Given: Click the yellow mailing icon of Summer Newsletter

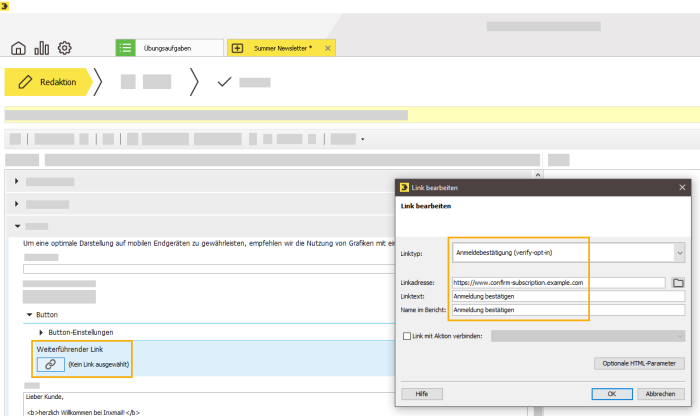Looking at the screenshot, I should [238, 48].
